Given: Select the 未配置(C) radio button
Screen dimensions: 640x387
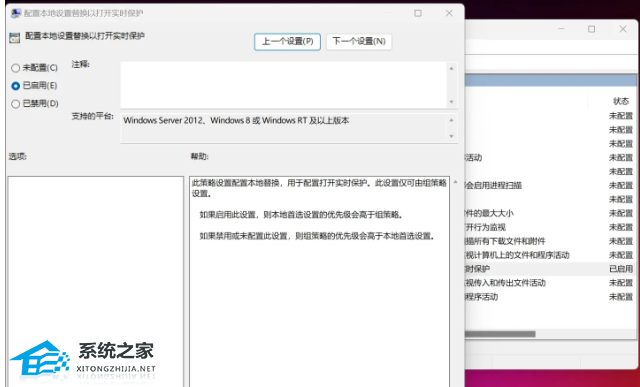Looking at the screenshot, I should point(16,68).
